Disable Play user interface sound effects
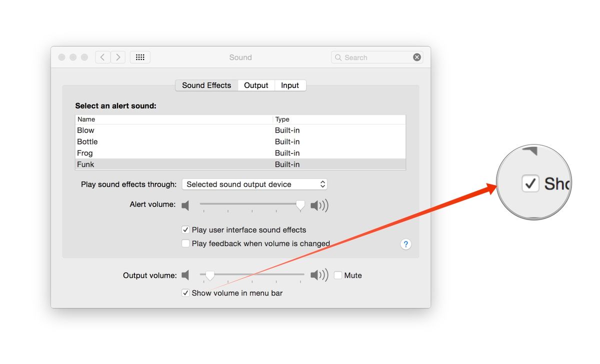 pyautogui.click(x=185, y=229)
